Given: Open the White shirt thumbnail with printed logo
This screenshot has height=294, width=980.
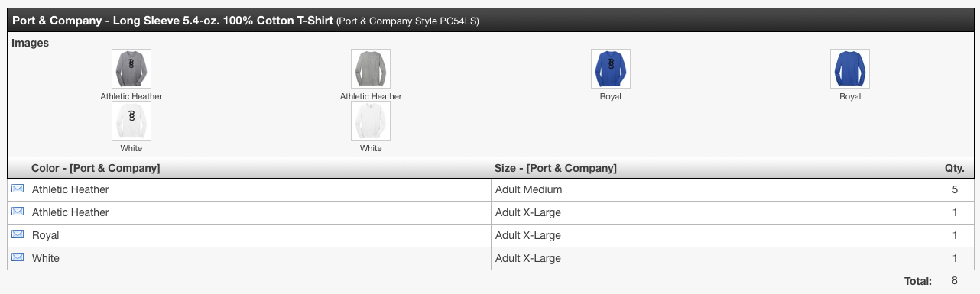Looking at the screenshot, I should 131,121.
